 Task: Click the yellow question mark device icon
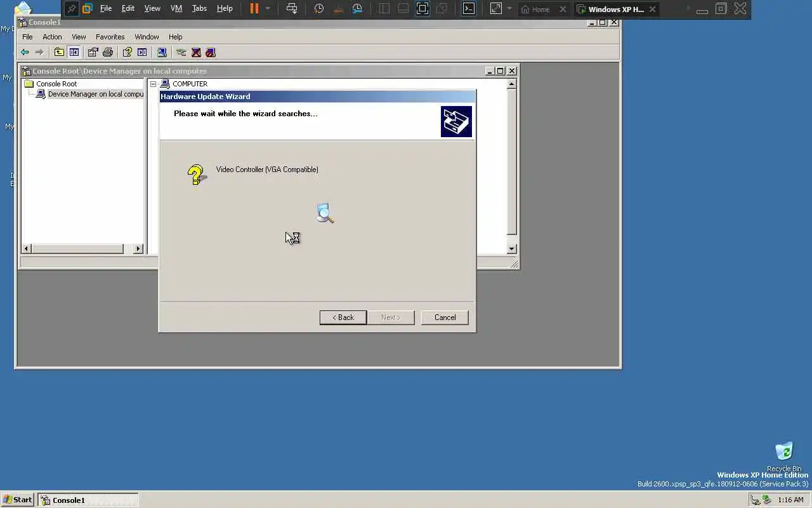(197, 175)
